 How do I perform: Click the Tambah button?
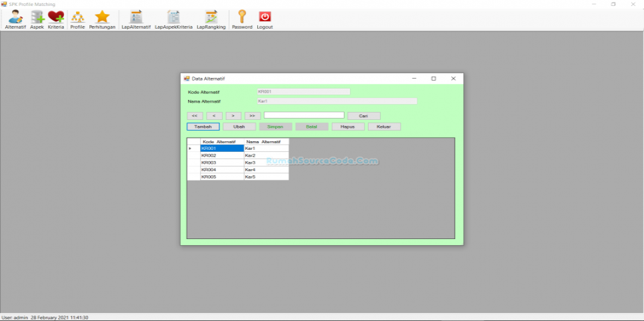pyautogui.click(x=203, y=127)
